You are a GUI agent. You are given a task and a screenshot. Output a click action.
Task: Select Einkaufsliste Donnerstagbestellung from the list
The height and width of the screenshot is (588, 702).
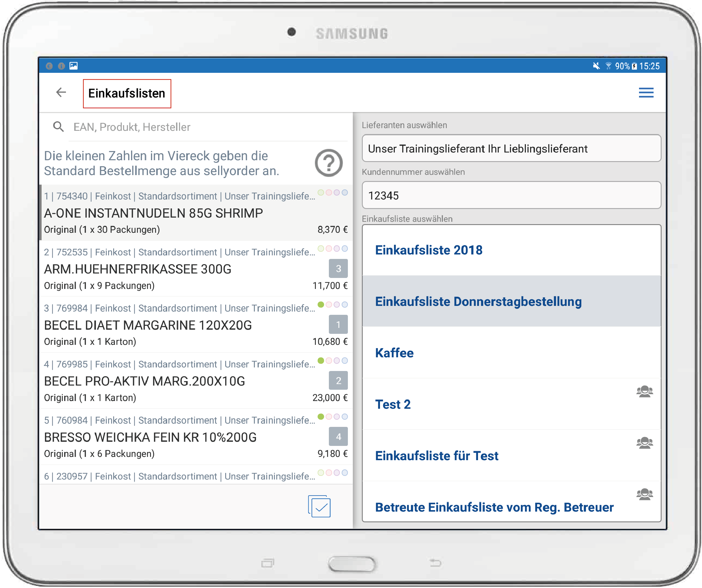click(x=478, y=302)
